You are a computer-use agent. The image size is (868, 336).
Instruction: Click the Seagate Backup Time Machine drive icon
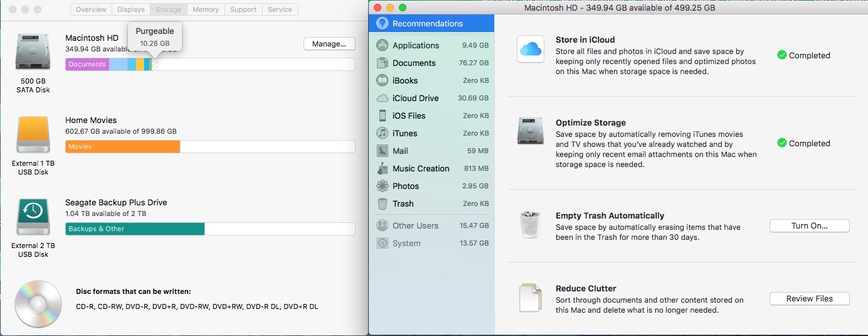point(33,217)
